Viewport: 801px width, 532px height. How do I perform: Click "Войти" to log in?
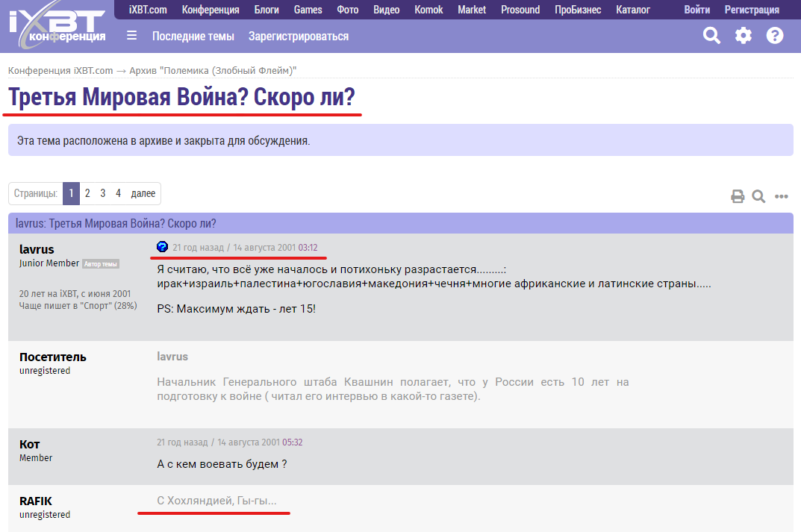[696, 10]
